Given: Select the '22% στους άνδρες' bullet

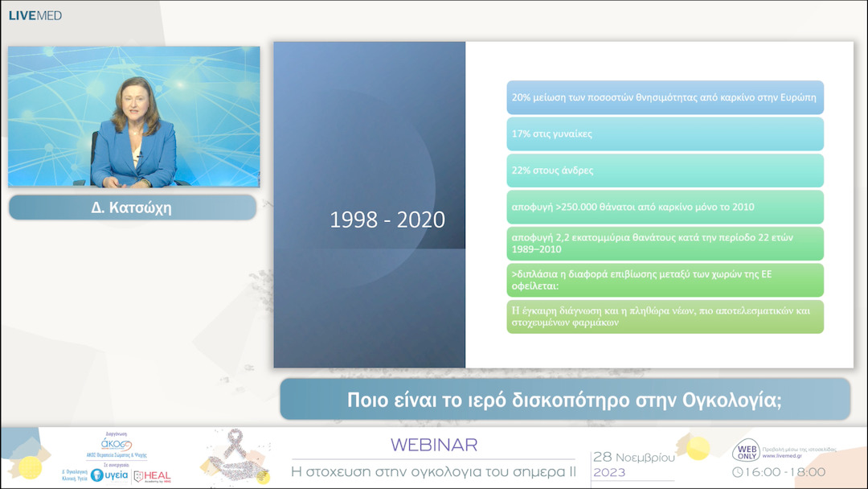Looking at the screenshot, I should [665, 171].
